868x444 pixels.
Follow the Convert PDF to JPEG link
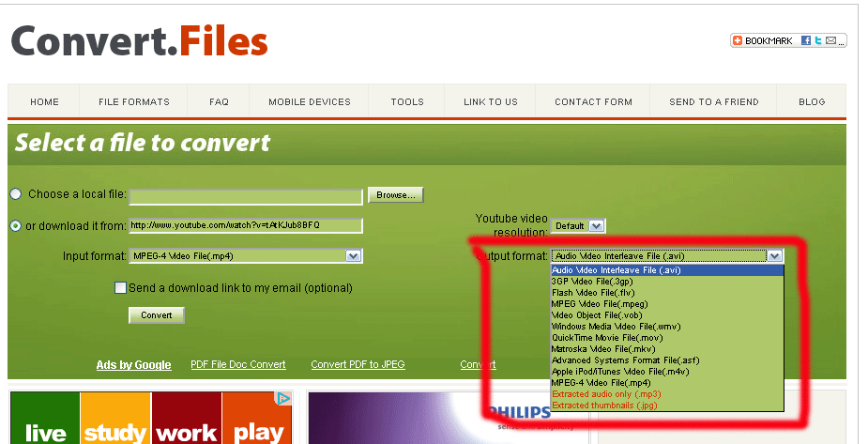pos(358,364)
